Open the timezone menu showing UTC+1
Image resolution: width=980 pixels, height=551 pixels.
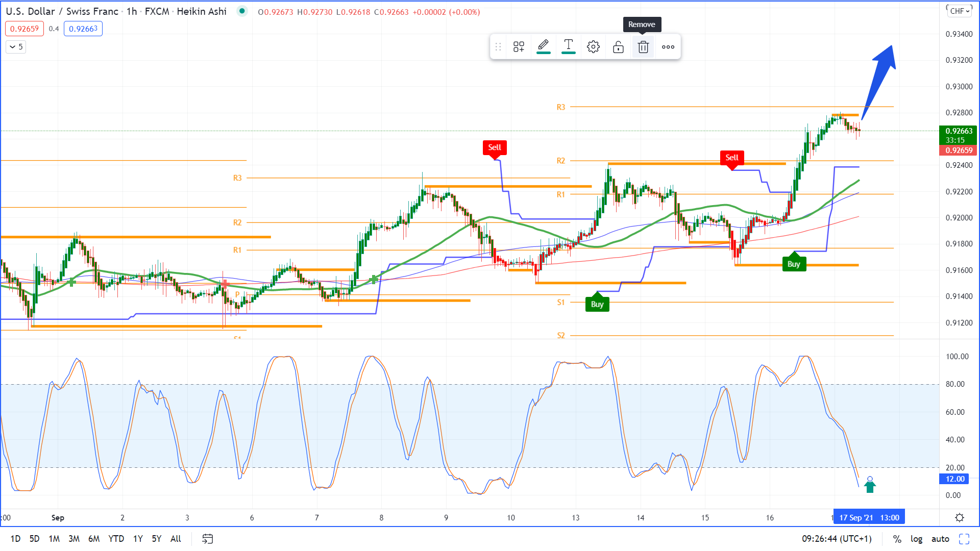click(x=837, y=539)
